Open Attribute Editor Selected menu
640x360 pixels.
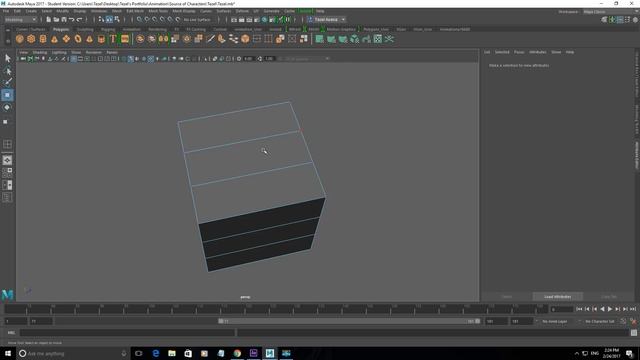pyautogui.click(x=502, y=52)
